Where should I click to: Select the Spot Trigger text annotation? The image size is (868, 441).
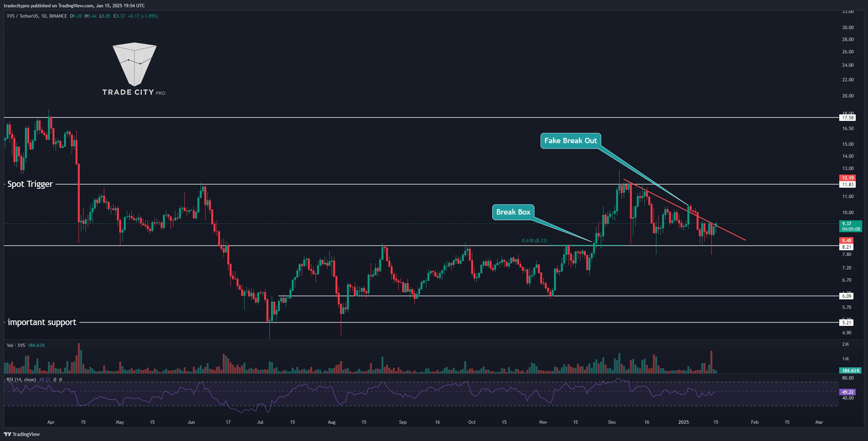click(x=30, y=184)
